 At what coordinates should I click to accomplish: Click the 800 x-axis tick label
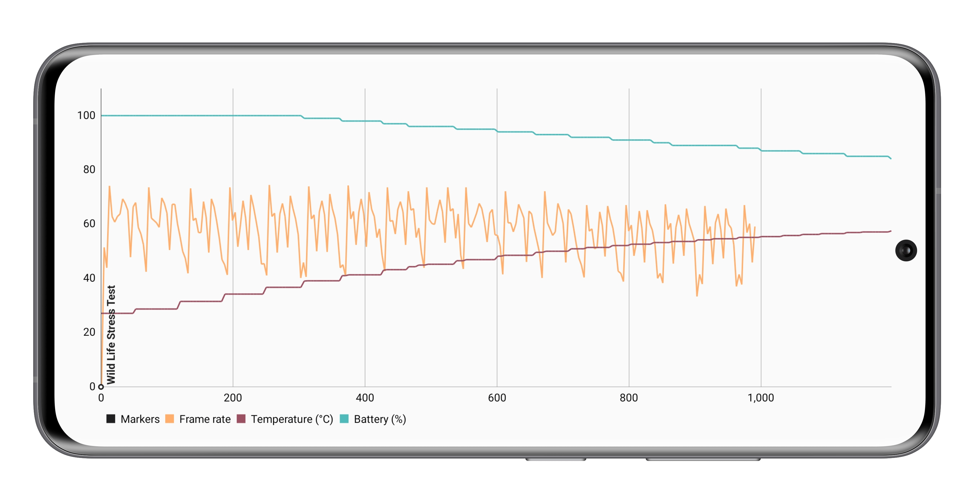click(x=629, y=398)
